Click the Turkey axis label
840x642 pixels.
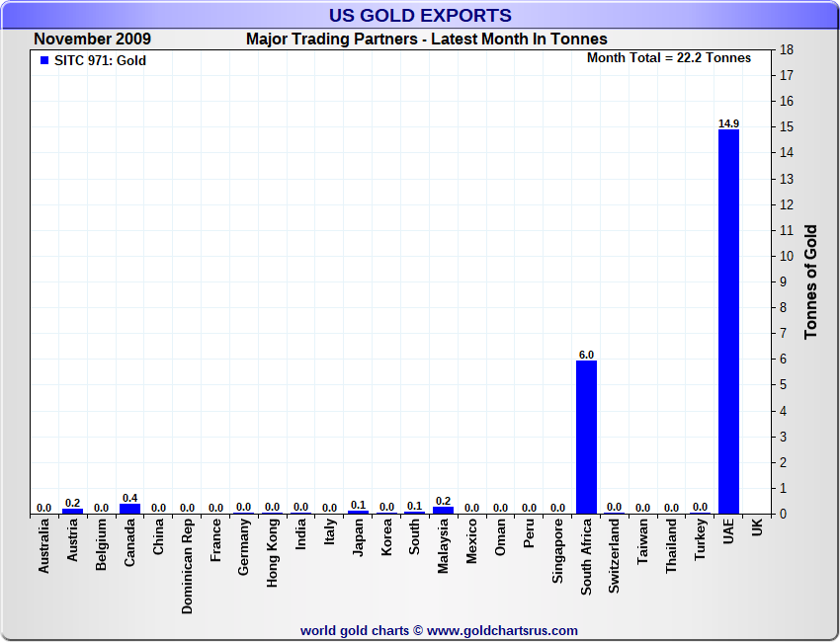tap(701, 539)
